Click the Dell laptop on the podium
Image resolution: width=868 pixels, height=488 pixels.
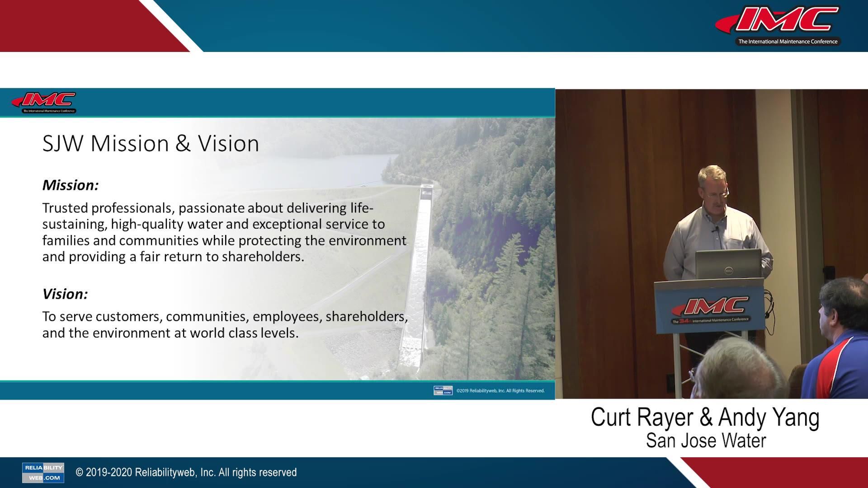coord(728,264)
